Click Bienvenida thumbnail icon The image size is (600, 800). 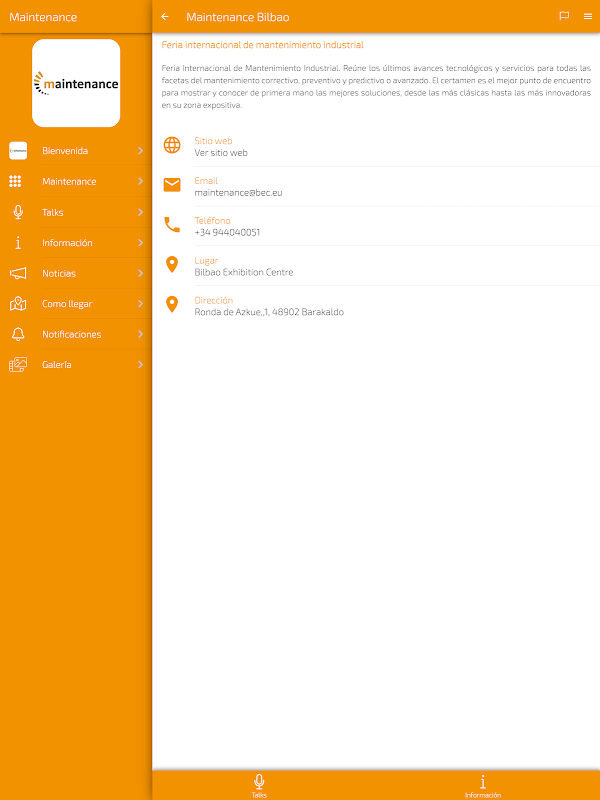click(18, 151)
